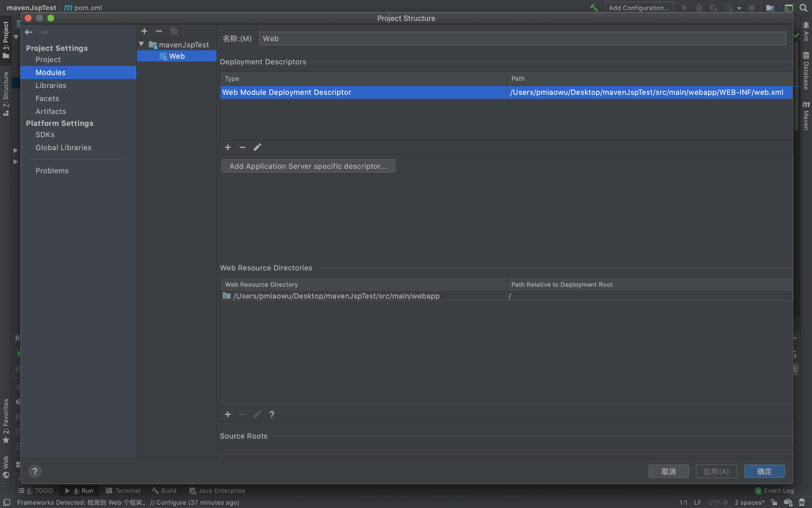Open Libraries settings

51,86
